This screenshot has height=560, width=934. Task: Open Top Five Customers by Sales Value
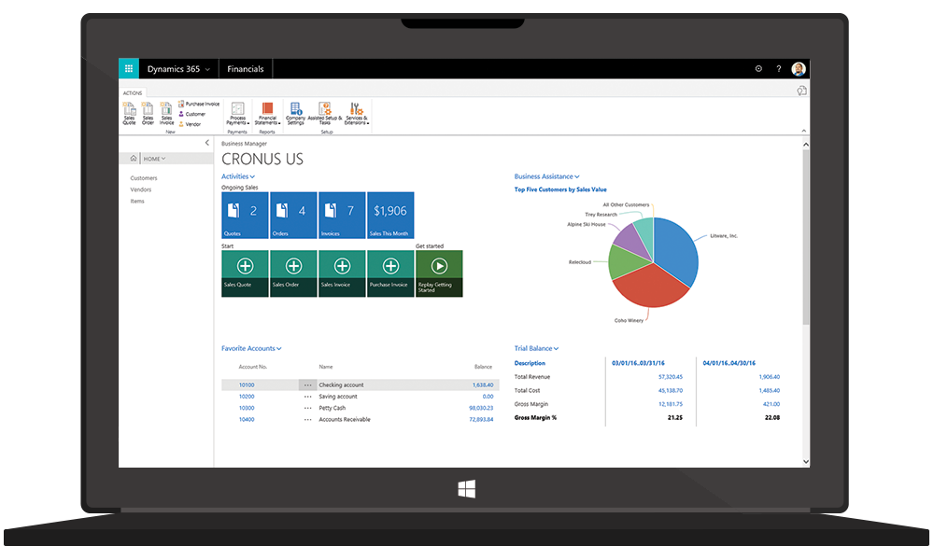[x=559, y=189]
